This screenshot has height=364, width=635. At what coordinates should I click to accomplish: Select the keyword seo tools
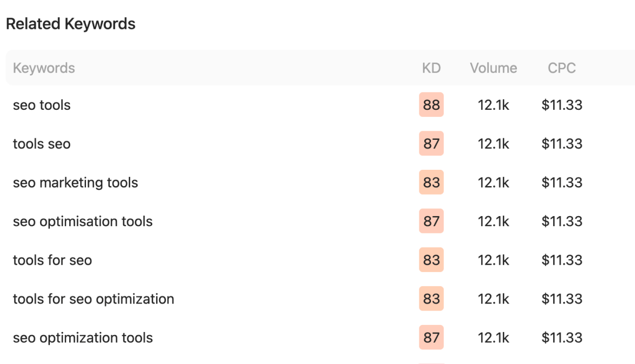[41, 105]
